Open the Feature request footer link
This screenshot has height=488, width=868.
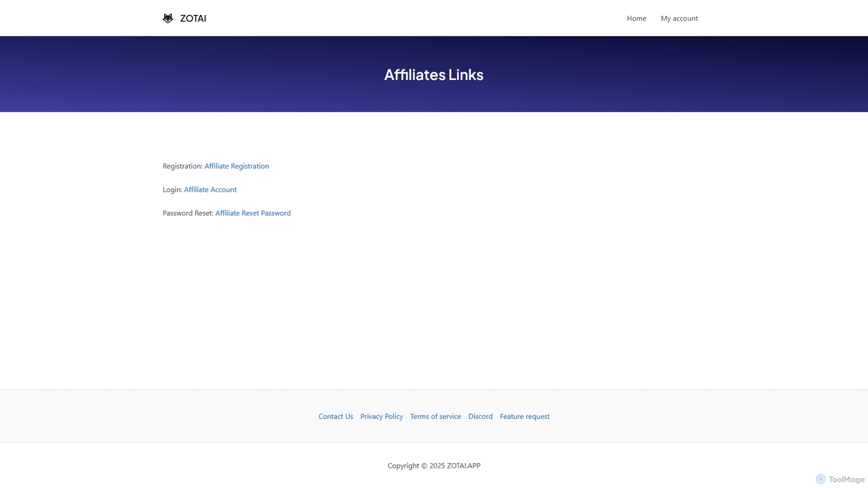(525, 416)
